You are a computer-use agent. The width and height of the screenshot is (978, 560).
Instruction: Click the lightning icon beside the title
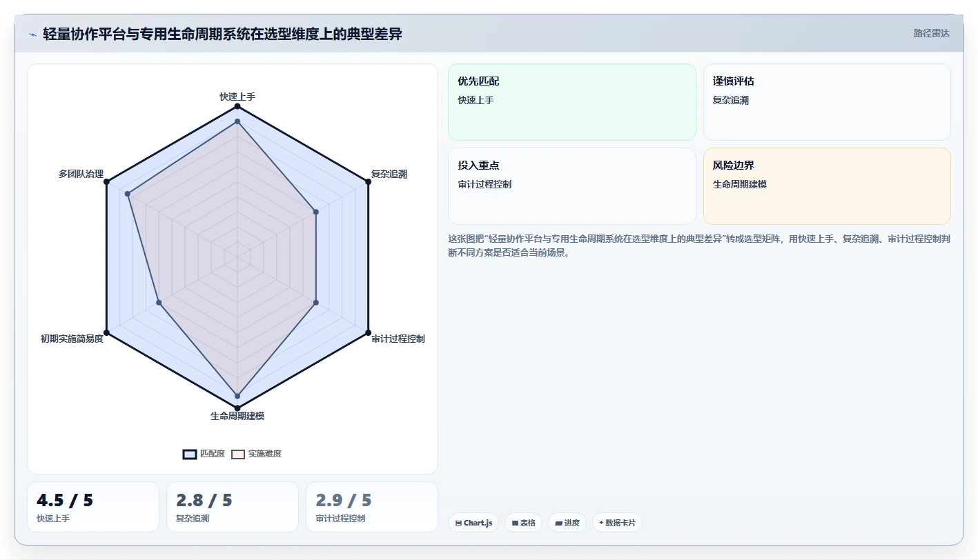(32, 34)
